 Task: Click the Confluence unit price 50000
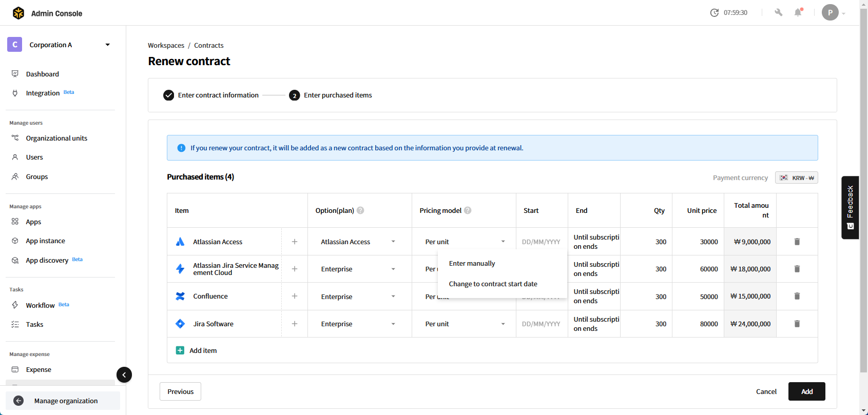tap(709, 297)
